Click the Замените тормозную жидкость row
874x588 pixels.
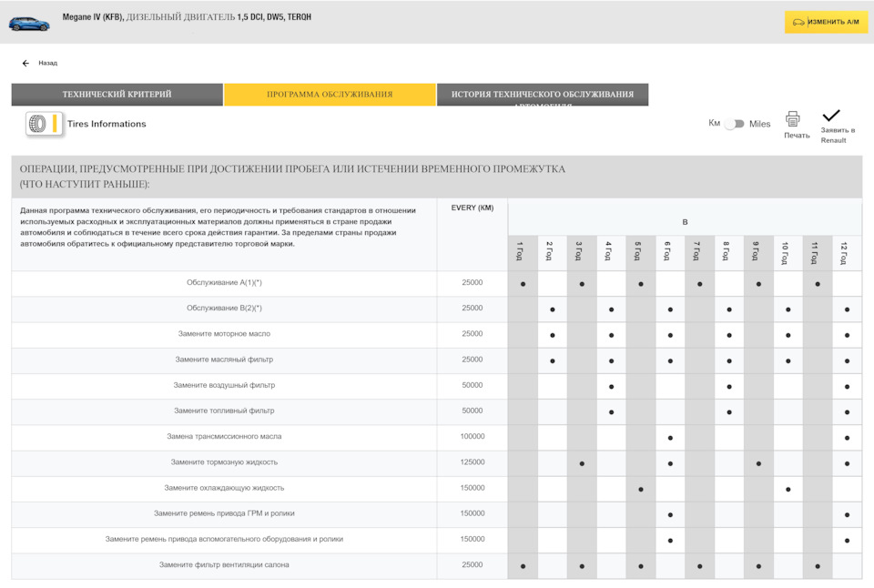click(x=436, y=463)
